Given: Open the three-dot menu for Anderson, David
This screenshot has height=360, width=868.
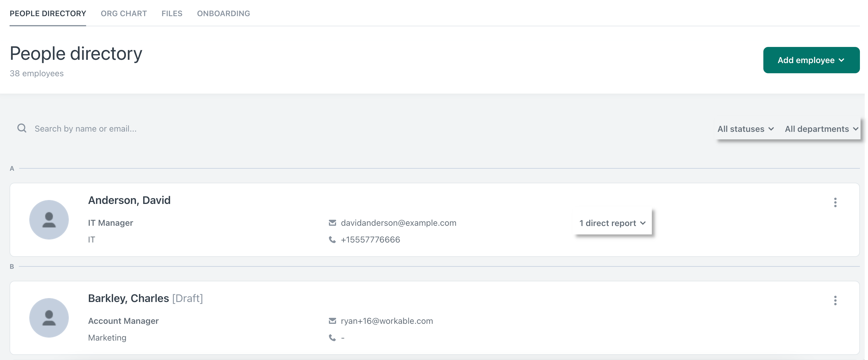Looking at the screenshot, I should point(835,202).
